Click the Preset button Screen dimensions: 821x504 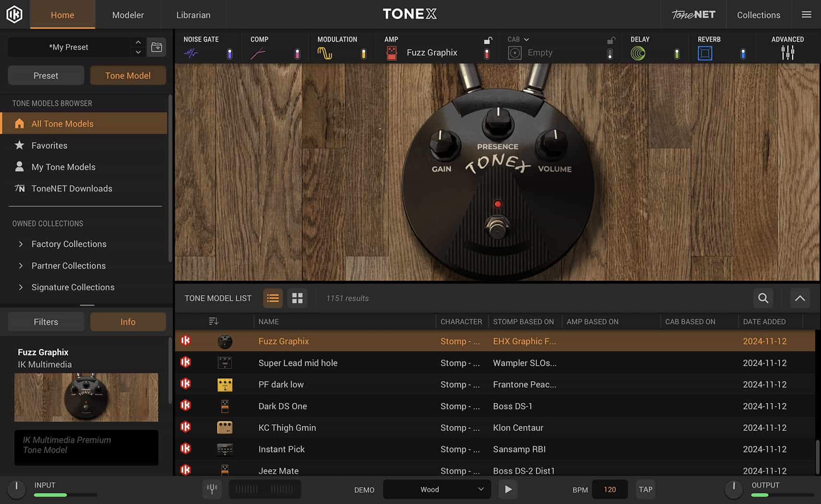coord(46,75)
